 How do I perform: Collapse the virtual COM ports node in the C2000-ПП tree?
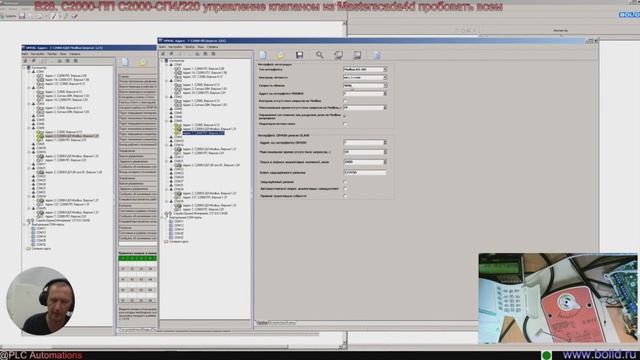[162, 217]
